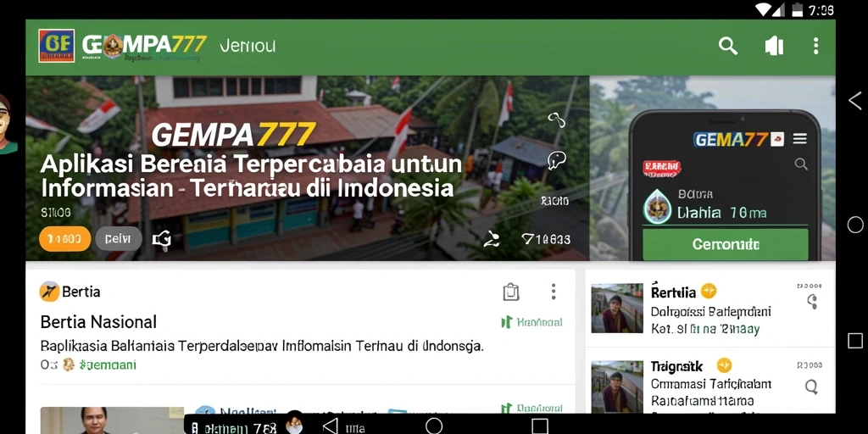
Task: Tap the person icon near banner bottom
Action: 492,239
